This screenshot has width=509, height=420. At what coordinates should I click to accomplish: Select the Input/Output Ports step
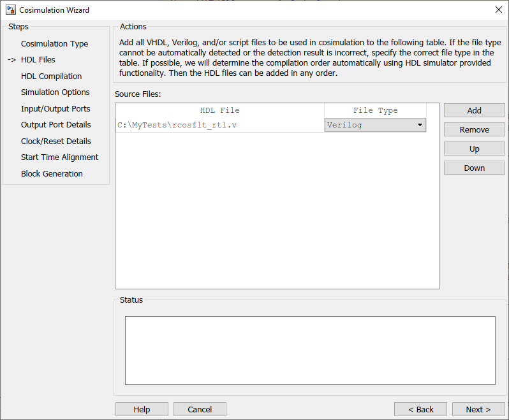click(x=55, y=109)
